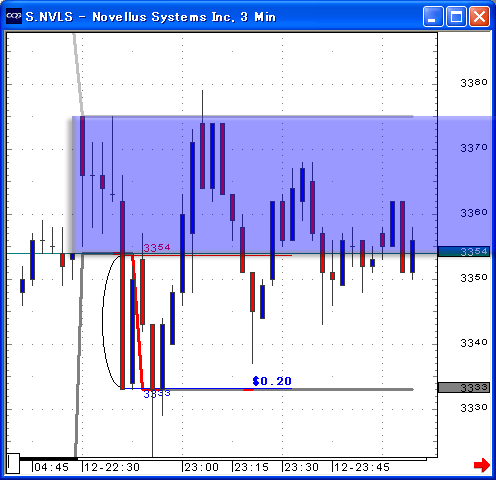Screen dimensions: 496x480
Task: Click the chart title 'S.NVLS - Novellus Systems Inc, 3 Min'
Action: 151,17
